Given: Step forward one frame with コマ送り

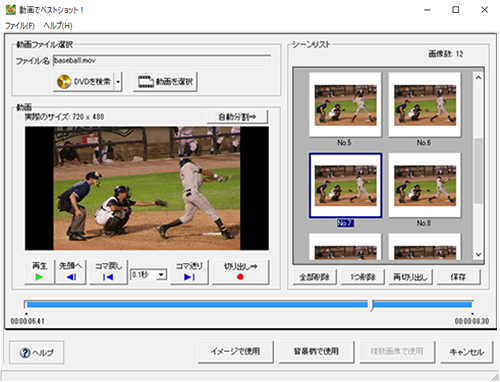Looking at the screenshot, I should pos(189,272).
